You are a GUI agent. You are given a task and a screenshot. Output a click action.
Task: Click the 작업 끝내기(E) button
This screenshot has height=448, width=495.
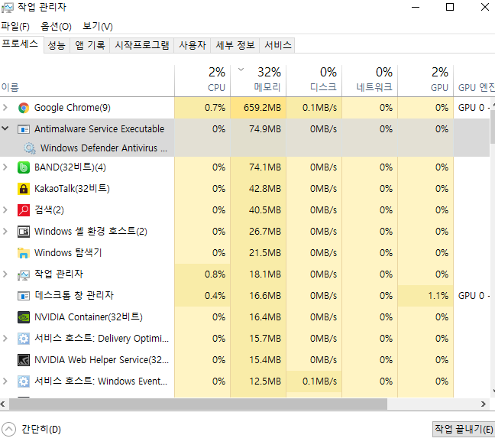(x=464, y=429)
